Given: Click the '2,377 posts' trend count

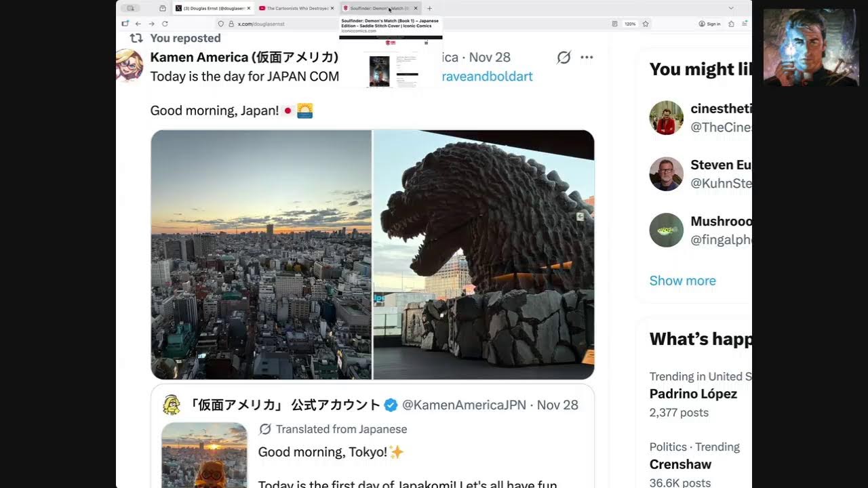Looking at the screenshot, I should [x=679, y=413].
